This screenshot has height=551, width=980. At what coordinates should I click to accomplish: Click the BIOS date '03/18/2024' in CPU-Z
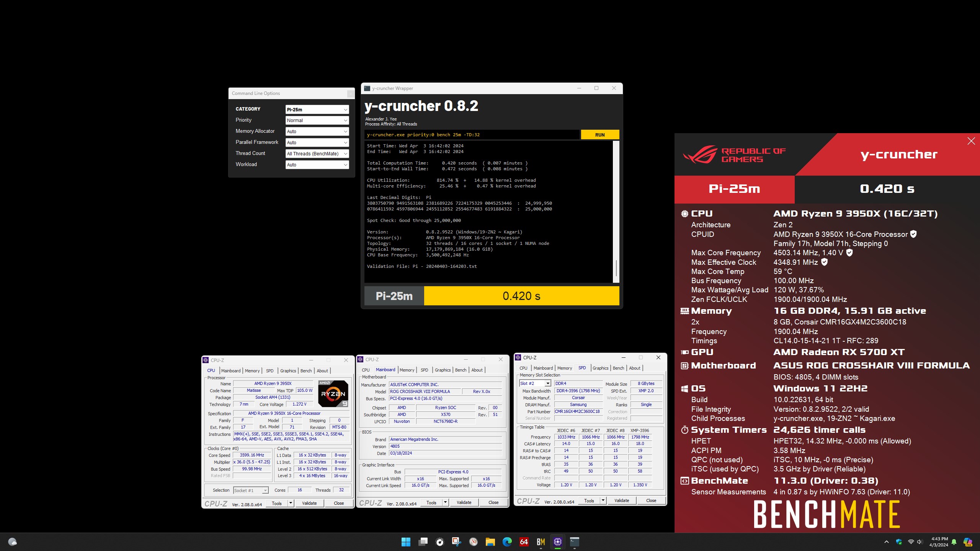[x=445, y=453]
